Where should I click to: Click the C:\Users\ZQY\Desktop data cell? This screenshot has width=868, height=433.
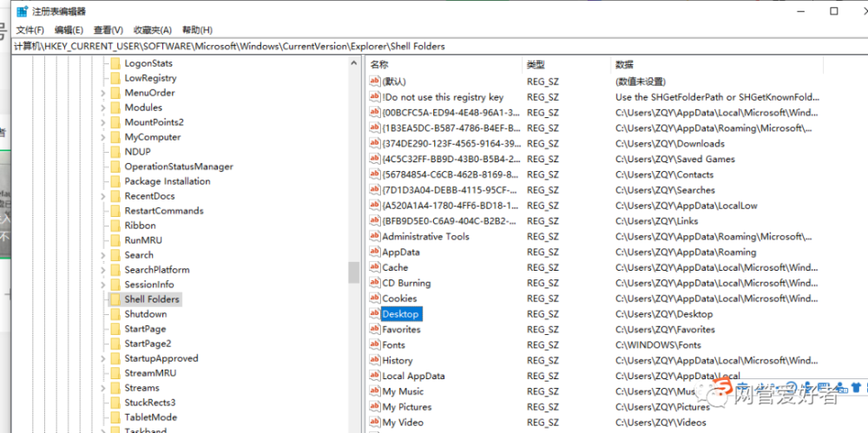click(664, 314)
